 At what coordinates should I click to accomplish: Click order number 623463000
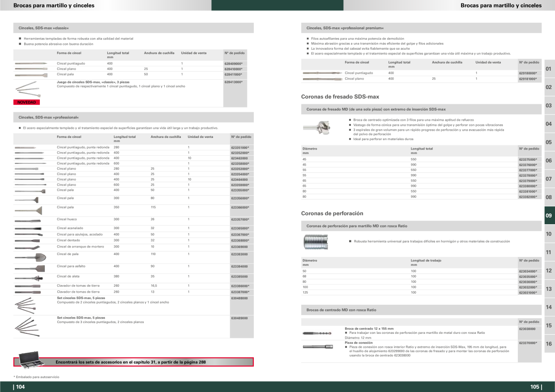pyautogui.click(x=239, y=158)
